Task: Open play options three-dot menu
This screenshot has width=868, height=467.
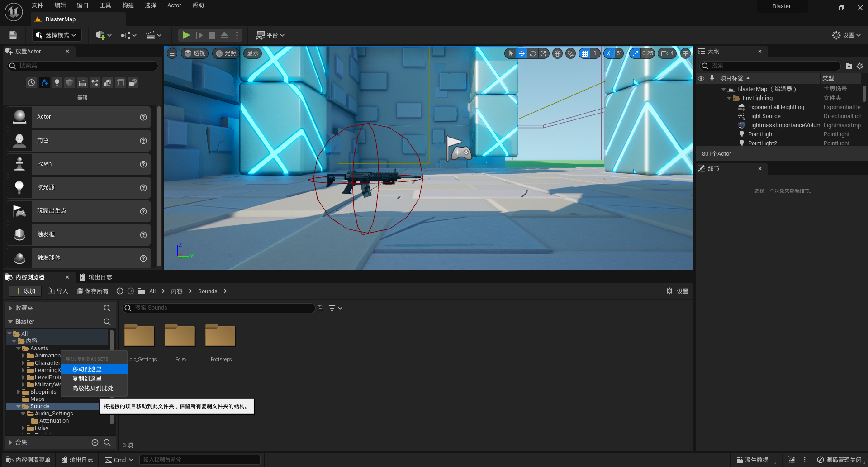Action: click(237, 35)
